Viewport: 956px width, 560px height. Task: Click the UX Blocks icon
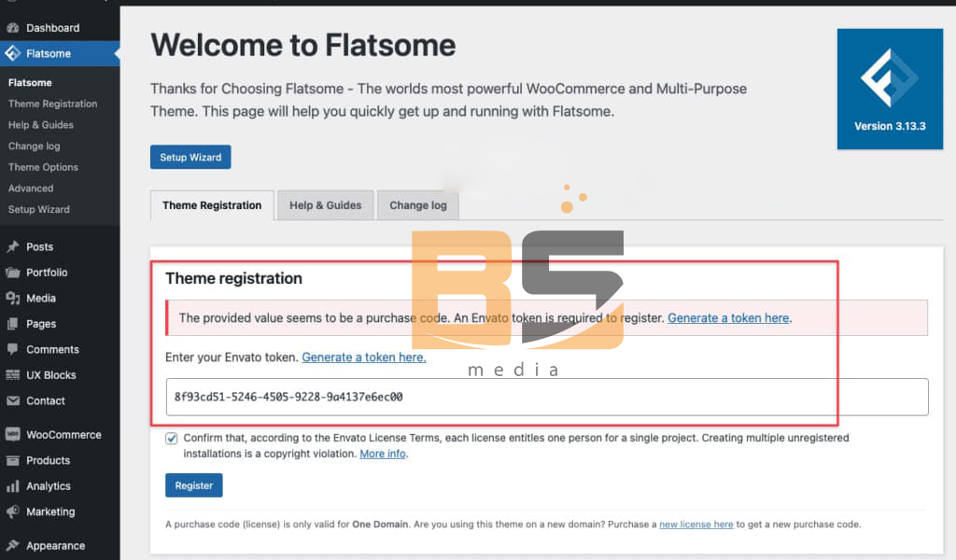click(13, 375)
